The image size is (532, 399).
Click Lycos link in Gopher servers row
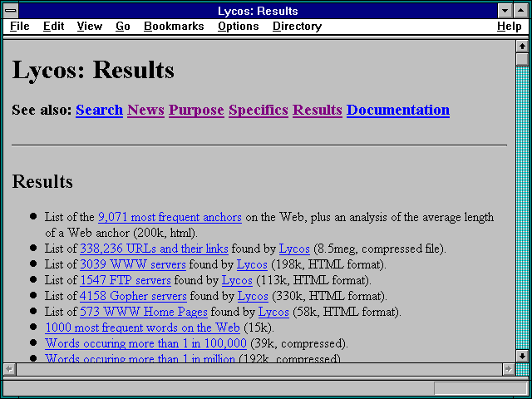pyautogui.click(x=253, y=296)
